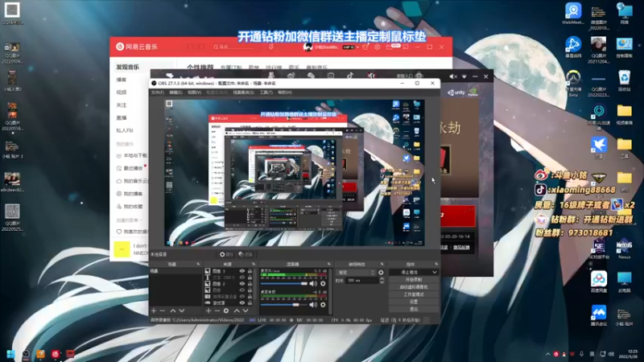Select Discover Music in NetEase sidebar
644x362 pixels.
128,67
